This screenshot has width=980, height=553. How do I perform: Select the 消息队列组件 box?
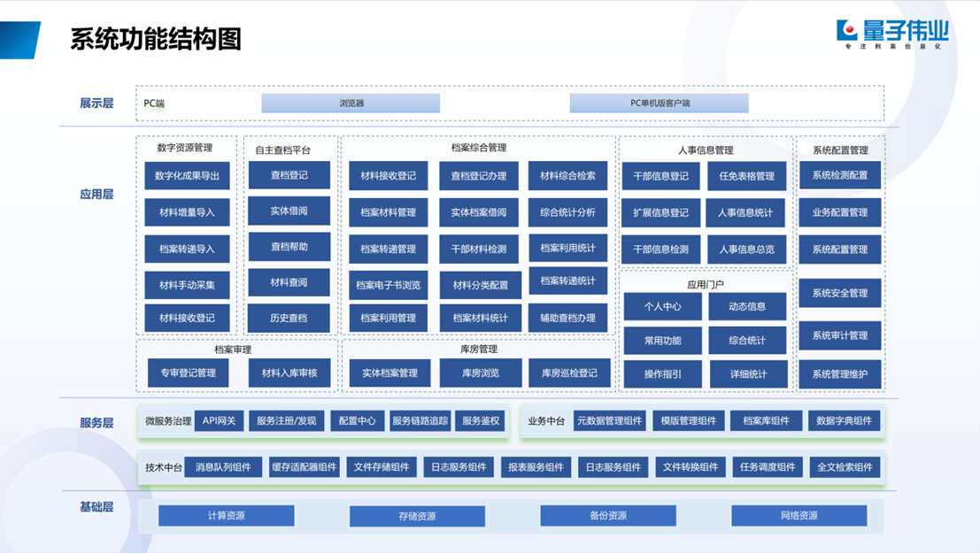223,467
